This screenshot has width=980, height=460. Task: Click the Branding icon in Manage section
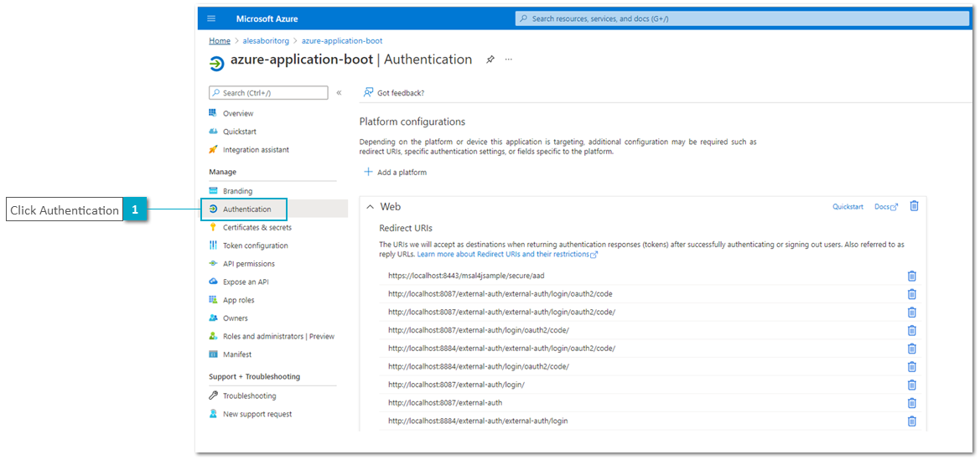tap(212, 191)
